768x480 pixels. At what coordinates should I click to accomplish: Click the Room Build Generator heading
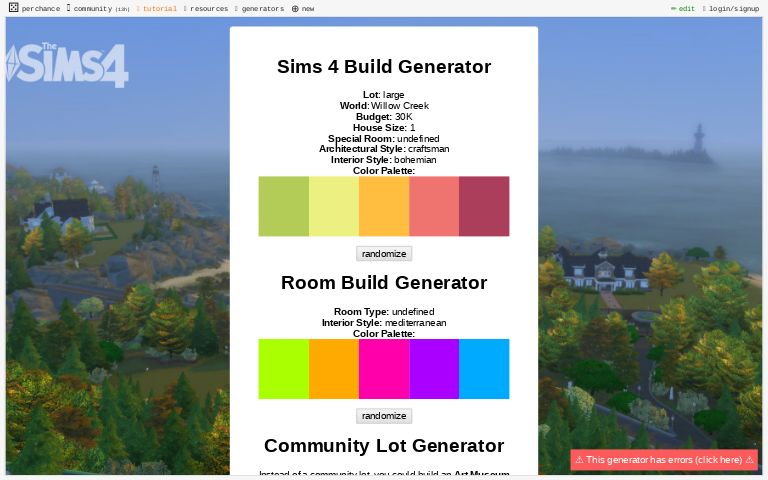tap(384, 283)
